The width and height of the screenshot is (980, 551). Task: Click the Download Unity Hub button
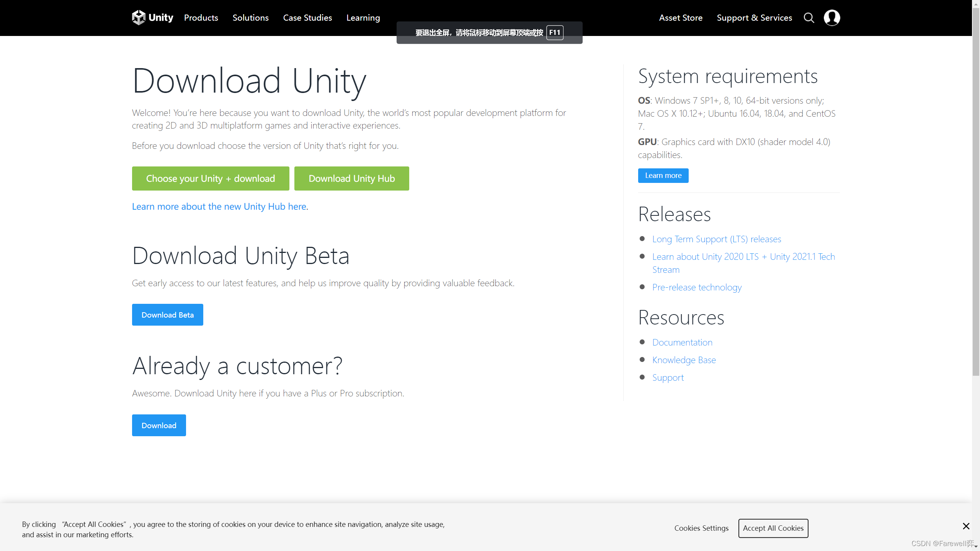pyautogui.click(x=351, y=178)
